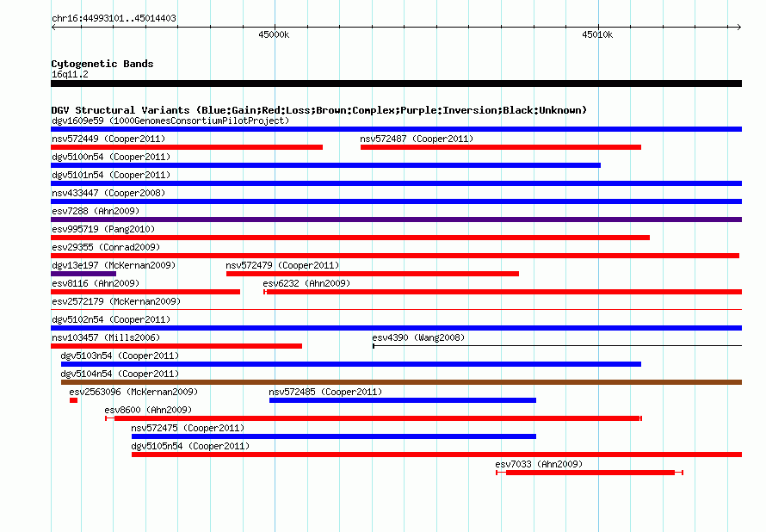Click the nsv572487 red loss bar
Viewport: 766px width, 532px height.
click(x=501, y=147)
